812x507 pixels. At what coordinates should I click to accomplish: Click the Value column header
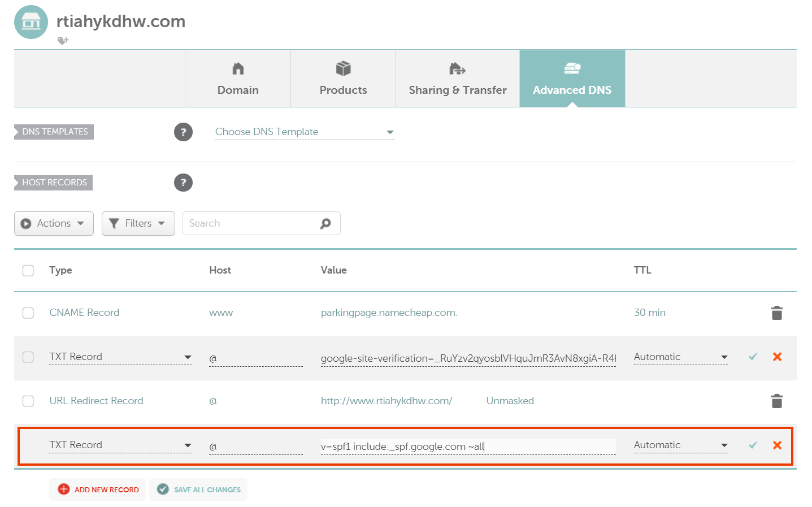coord(334,270)
